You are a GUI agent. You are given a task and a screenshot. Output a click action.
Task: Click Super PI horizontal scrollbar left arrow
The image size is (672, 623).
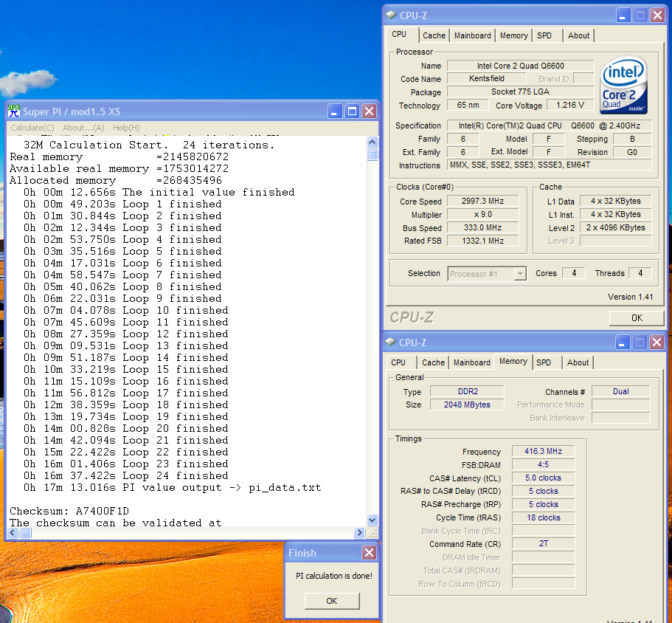(12, 533)
